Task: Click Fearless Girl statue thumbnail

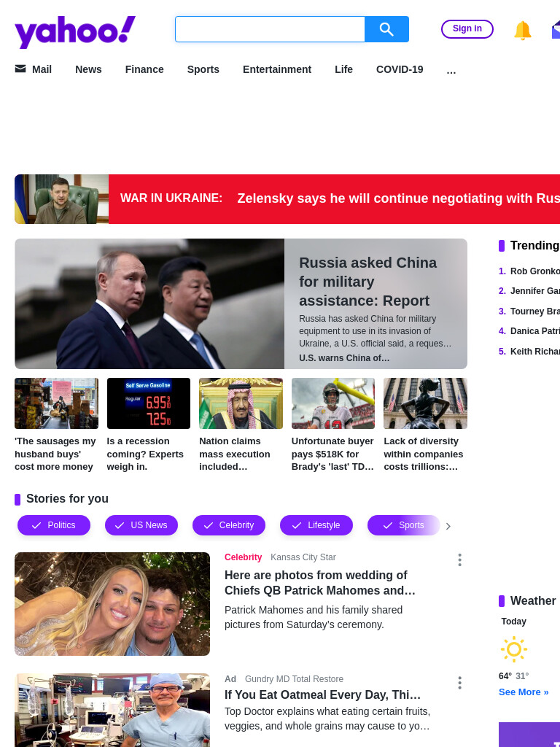Action: 425,403
